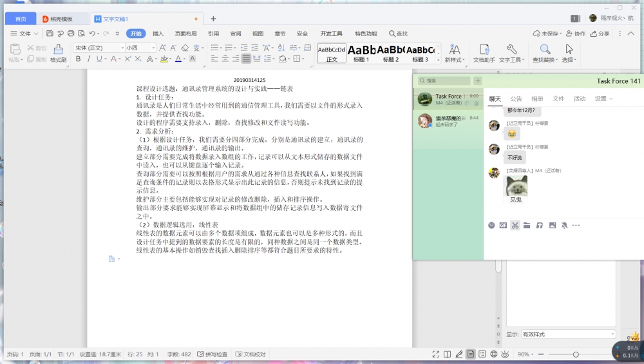Click the Format Painter (格式刷) icon
644x364 pixels.
pos(59,53)
